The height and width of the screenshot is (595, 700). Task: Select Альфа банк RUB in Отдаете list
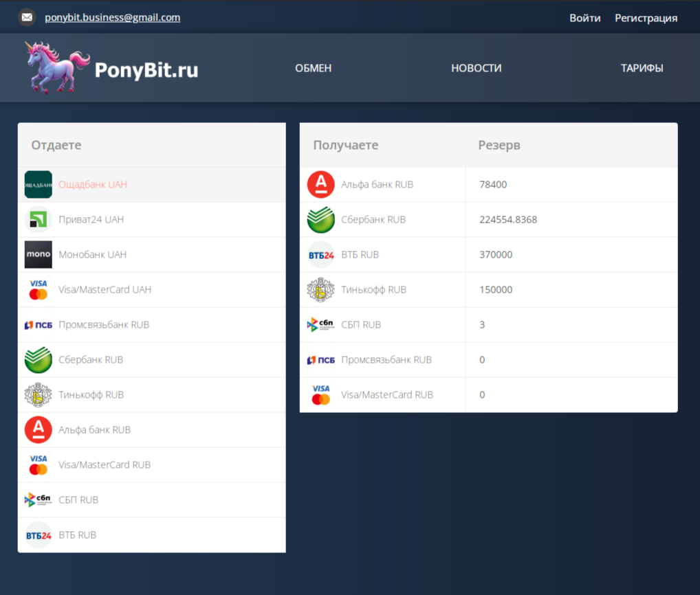[95, 430]
